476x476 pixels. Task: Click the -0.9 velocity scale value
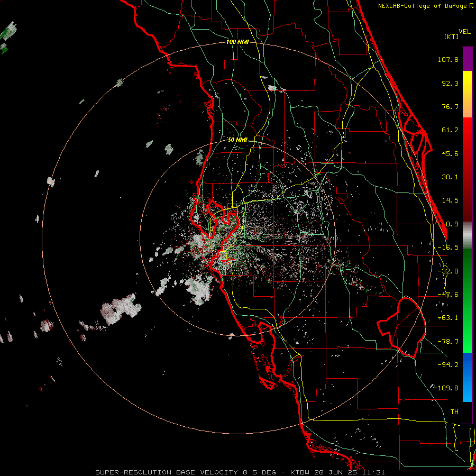point(450,224)
